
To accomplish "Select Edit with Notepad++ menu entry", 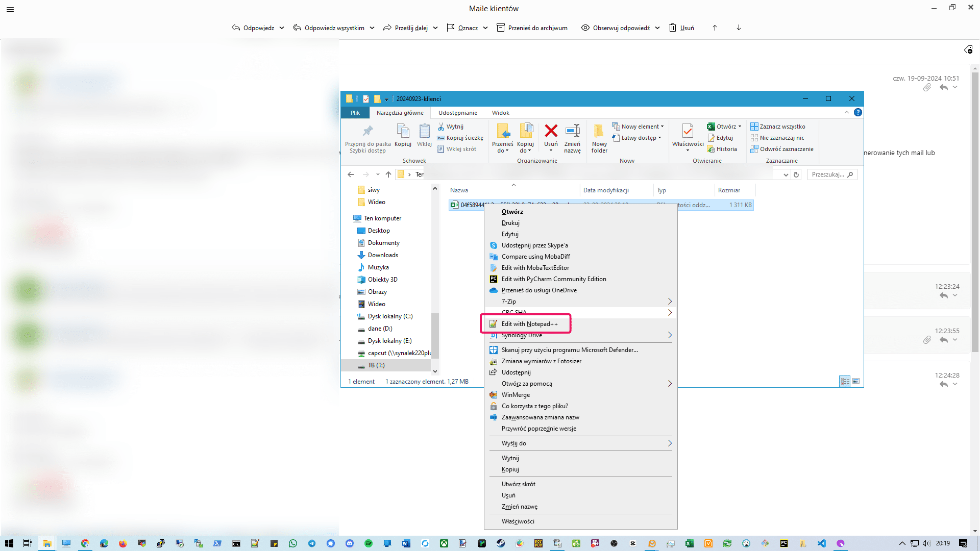I will (x=529, y=324).
